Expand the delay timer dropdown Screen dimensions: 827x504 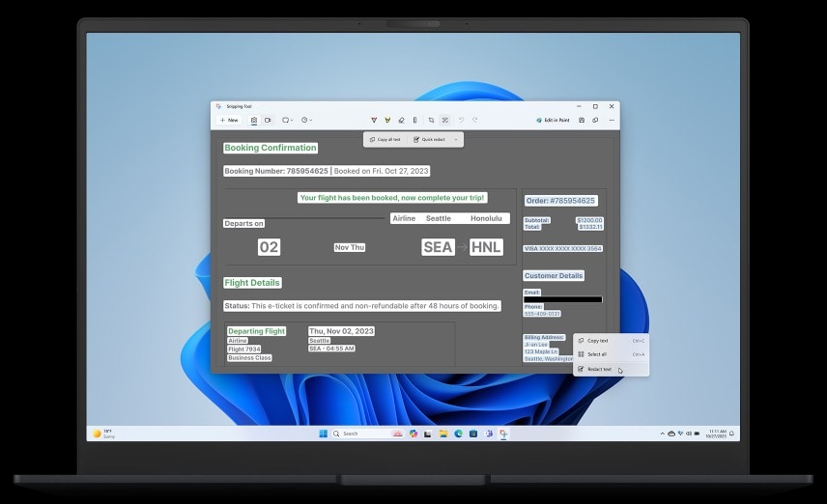306,120
